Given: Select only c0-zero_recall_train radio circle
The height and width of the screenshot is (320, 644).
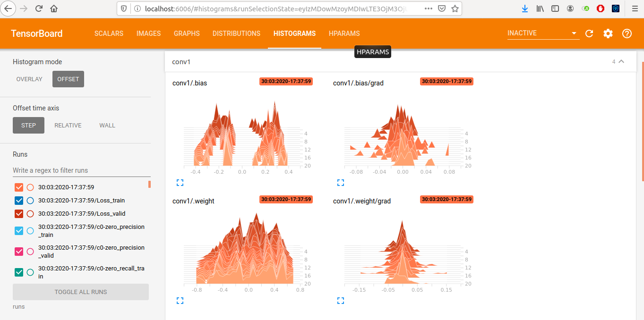Looking at the screenshot, I should (x=30, y=272).
